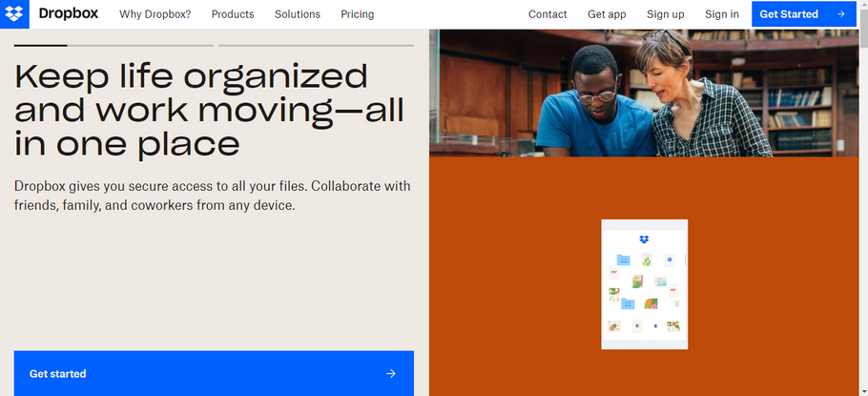
Task: Click the PDF file icon on illustration's right side
Action: coord(672,289)
